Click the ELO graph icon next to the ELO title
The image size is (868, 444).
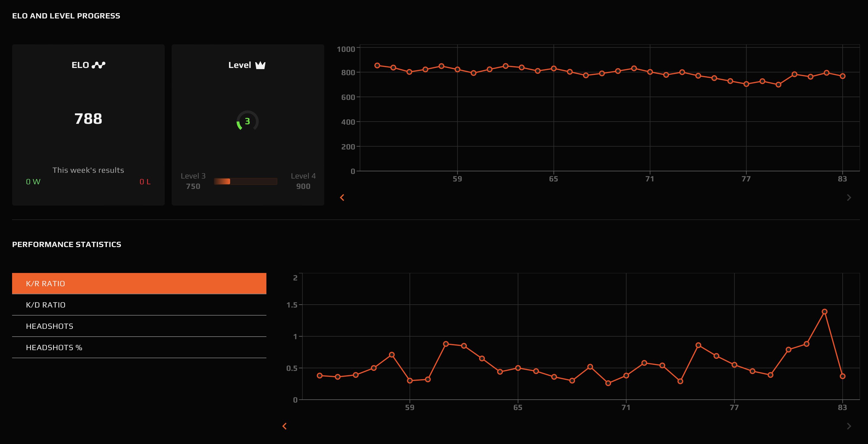click(98, 65)
